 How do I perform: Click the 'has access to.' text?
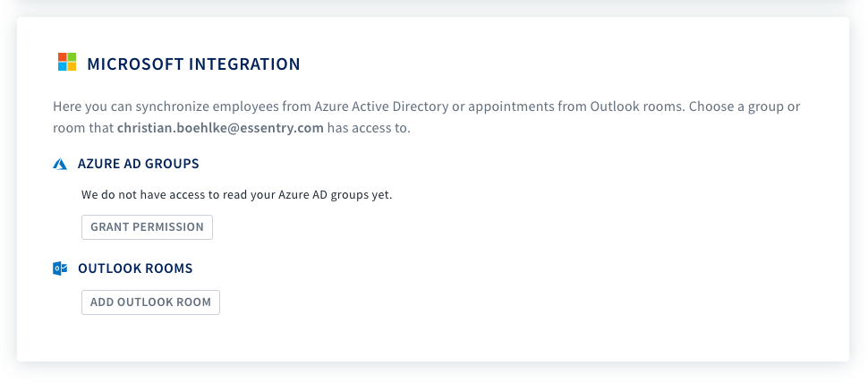369,128
